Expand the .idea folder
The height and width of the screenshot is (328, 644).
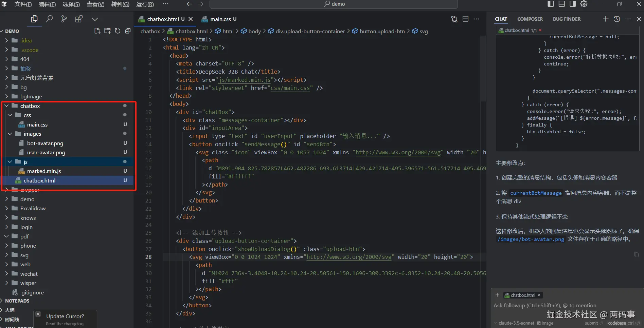(x=6, y=40)
